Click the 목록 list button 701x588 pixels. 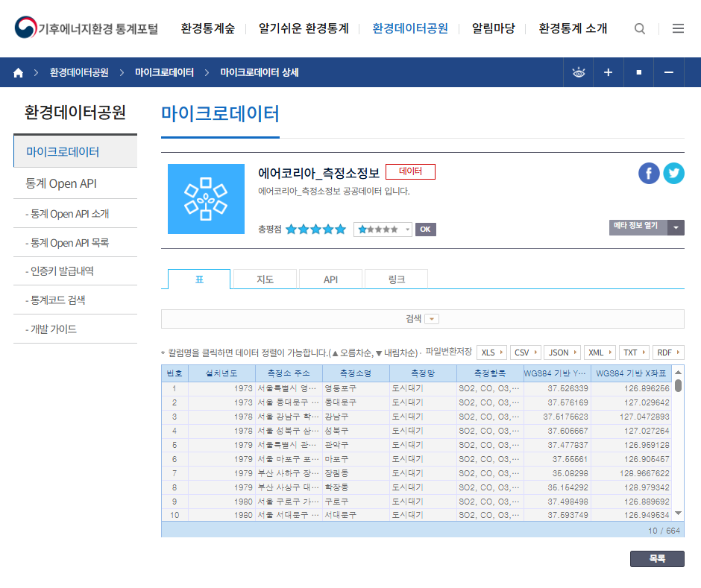(656, 558)
